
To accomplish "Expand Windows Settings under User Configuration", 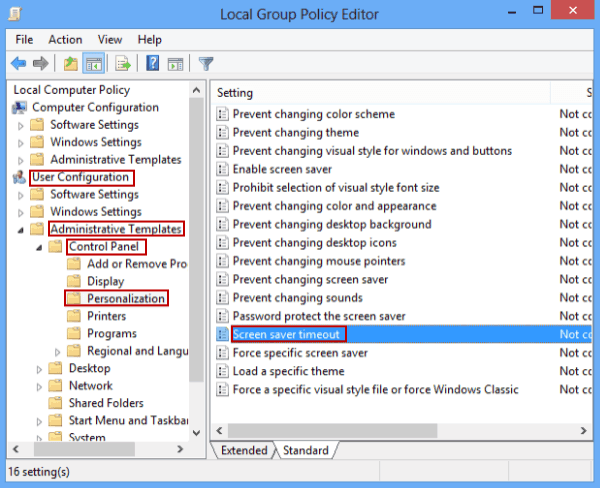I will point(21,212).
